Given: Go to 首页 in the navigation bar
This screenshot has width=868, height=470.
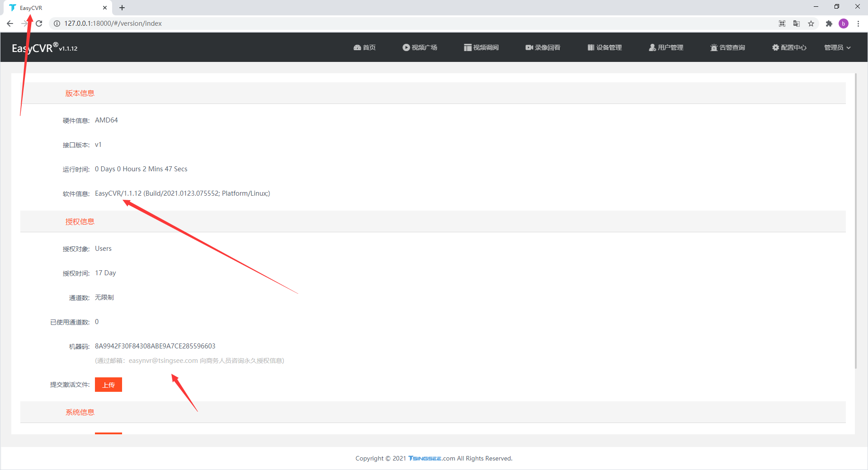Looking at the screenshot, I should [364, 47].
